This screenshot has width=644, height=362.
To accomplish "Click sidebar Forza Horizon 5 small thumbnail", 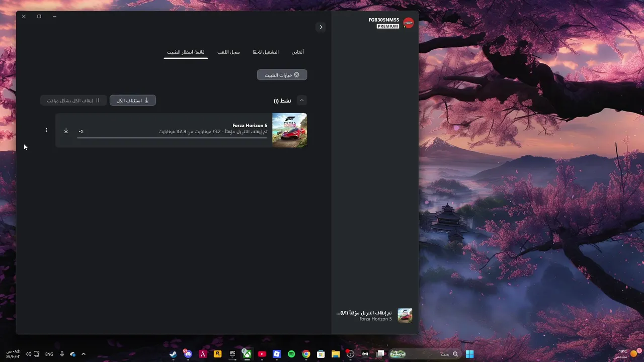I will click(405, 315).
